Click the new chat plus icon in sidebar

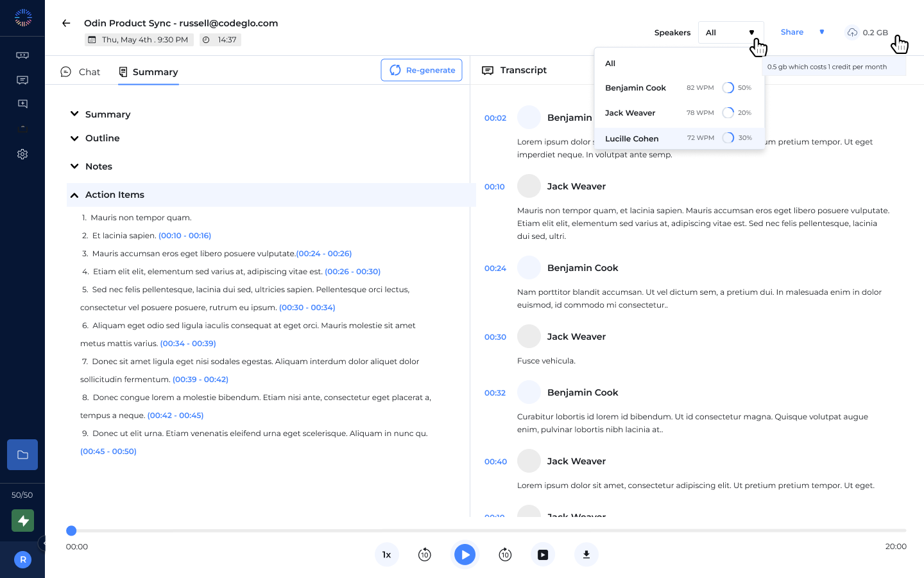coord(22,104)
